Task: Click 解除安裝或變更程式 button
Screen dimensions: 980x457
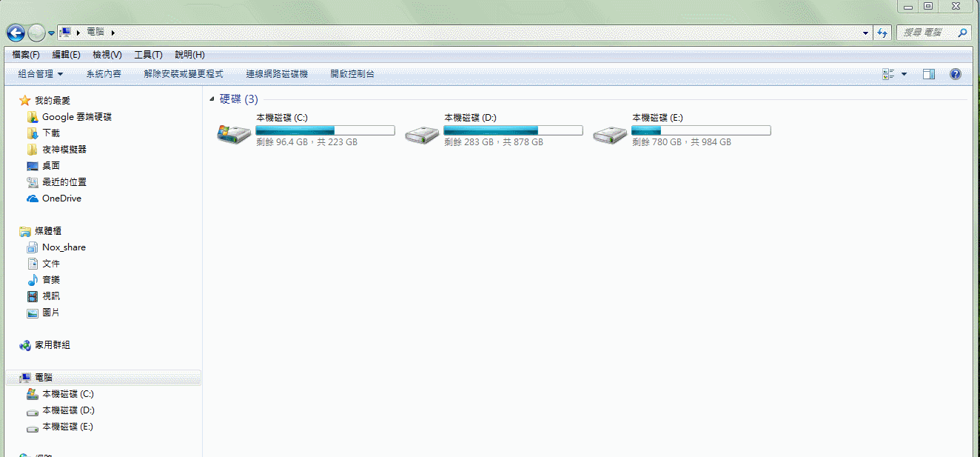Action: click(184, 74)
